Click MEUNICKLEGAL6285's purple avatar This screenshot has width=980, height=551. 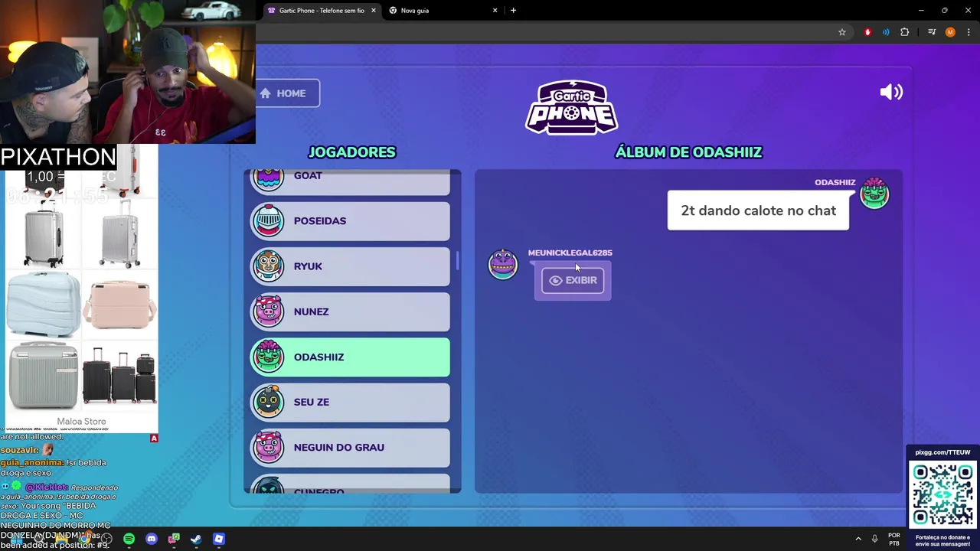point(503,264)
